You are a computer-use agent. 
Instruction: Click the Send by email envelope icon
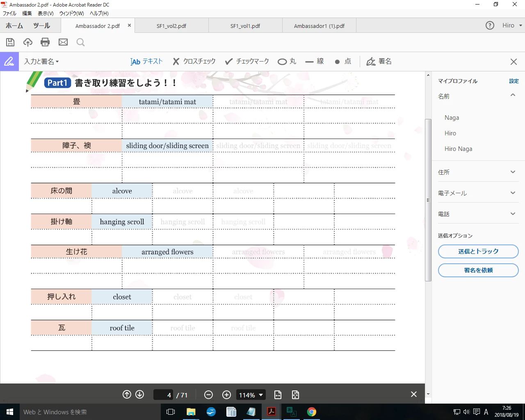[63, 42]
